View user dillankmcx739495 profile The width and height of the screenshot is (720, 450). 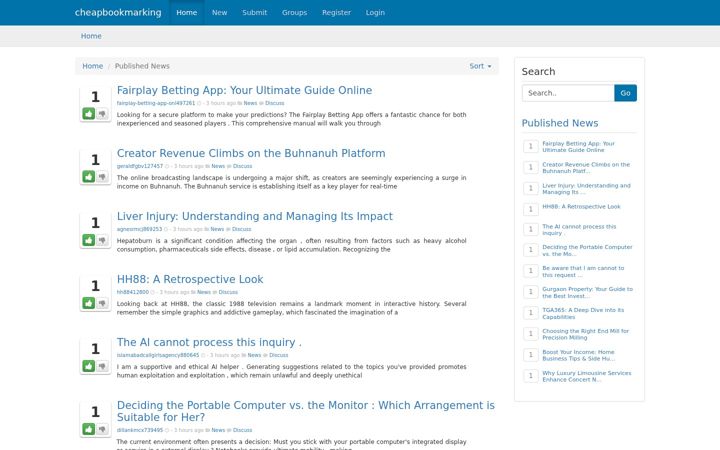pos(140,430)
